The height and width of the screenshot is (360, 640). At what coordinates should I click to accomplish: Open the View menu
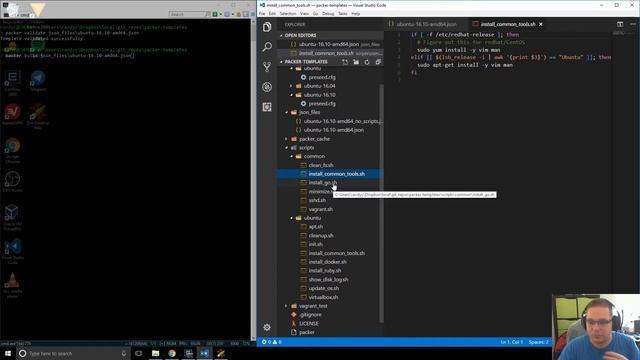point(304,13)
